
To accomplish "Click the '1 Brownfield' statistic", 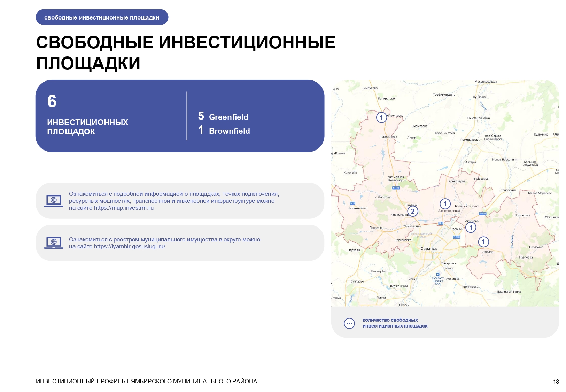I will click(x=224, y=130).
